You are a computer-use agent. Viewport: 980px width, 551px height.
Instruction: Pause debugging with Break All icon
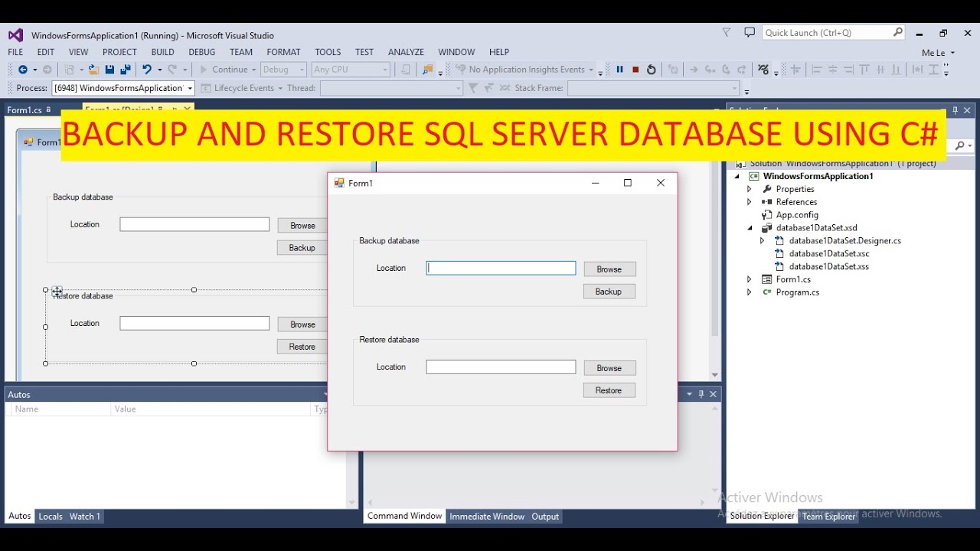(620, 70)
